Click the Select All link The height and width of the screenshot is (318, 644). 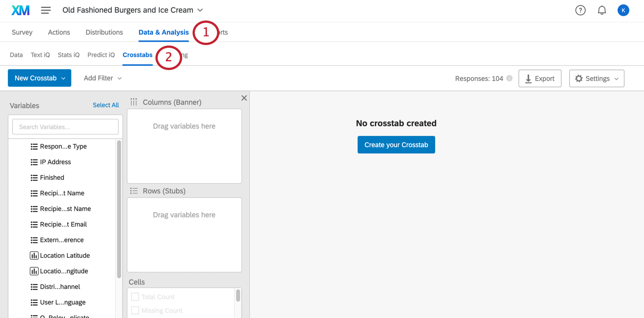pos(106,105)
